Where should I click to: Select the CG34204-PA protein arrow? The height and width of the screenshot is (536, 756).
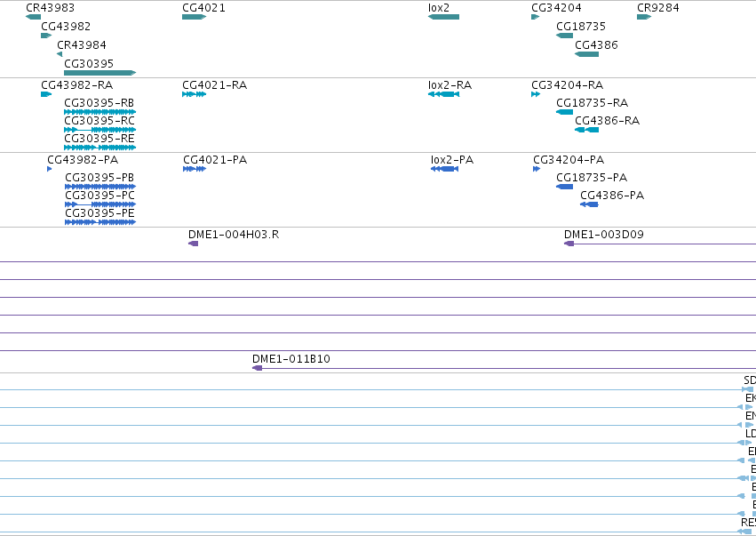click(x=537, y=169)
